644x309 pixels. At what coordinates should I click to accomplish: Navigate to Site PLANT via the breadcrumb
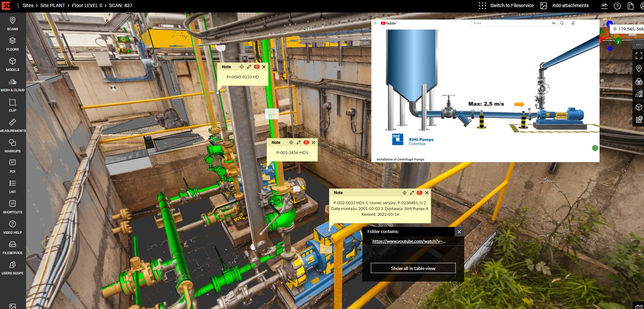52,5
